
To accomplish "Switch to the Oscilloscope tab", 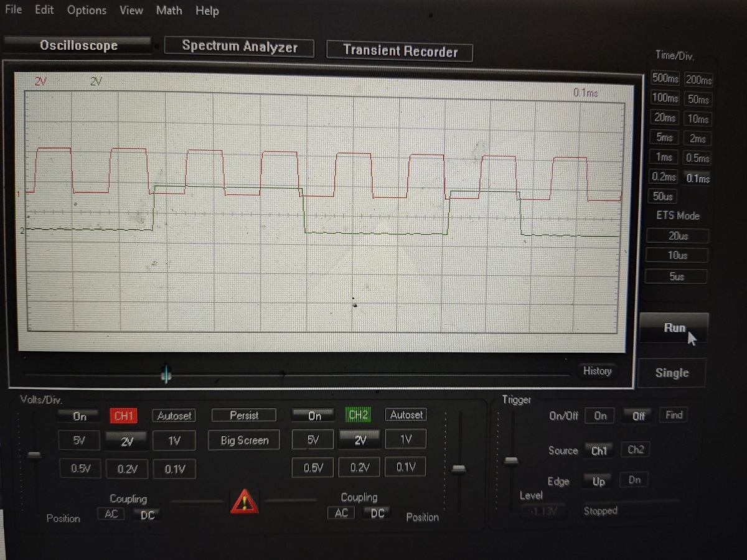I will (x=78, y=45).
